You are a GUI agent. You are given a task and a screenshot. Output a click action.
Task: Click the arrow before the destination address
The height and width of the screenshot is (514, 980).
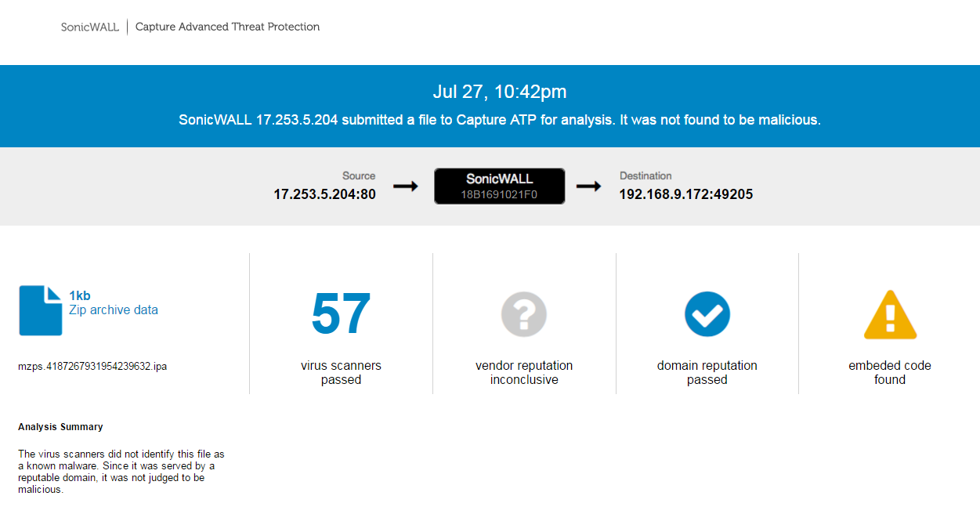[x=588, y=186]
